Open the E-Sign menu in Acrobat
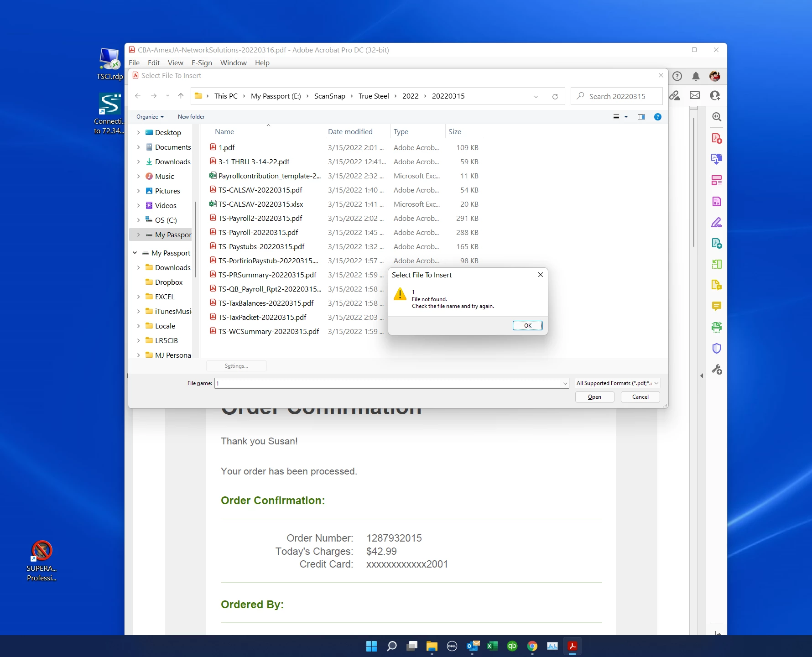The image size is (812, 657). pyautogui.click(x=202, y=63)
